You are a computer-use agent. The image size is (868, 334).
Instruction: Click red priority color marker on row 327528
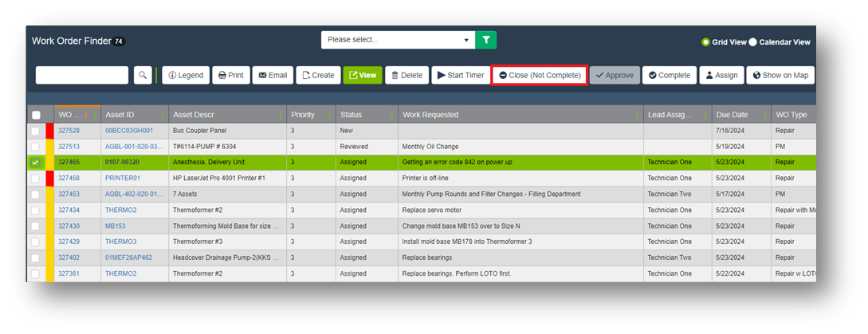point(49,131)
